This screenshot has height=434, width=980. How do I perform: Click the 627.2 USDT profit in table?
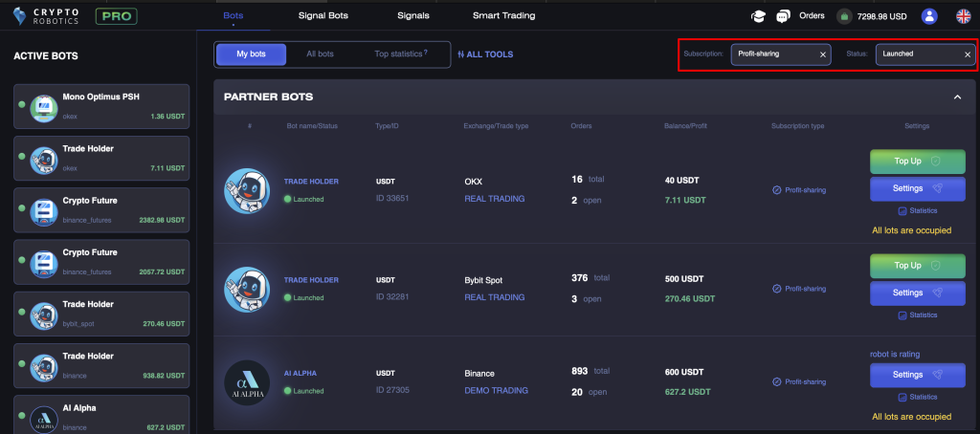pyautogui.click(x=687, y=392)
